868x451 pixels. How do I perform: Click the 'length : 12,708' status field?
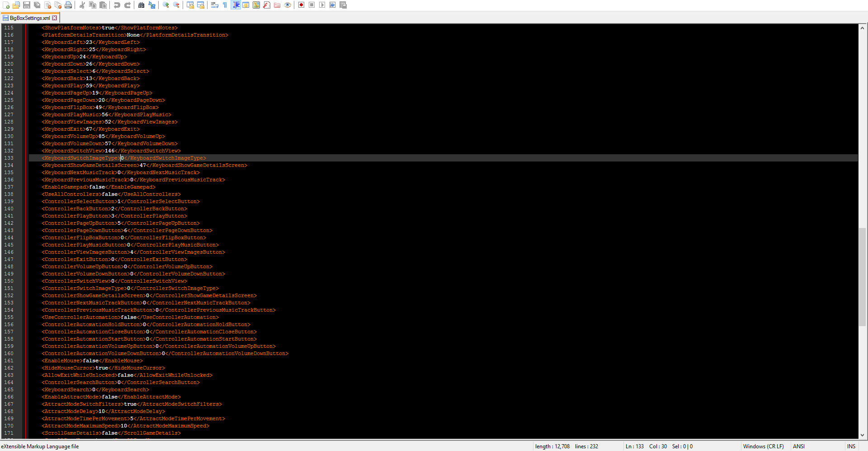tap(552, 446)
